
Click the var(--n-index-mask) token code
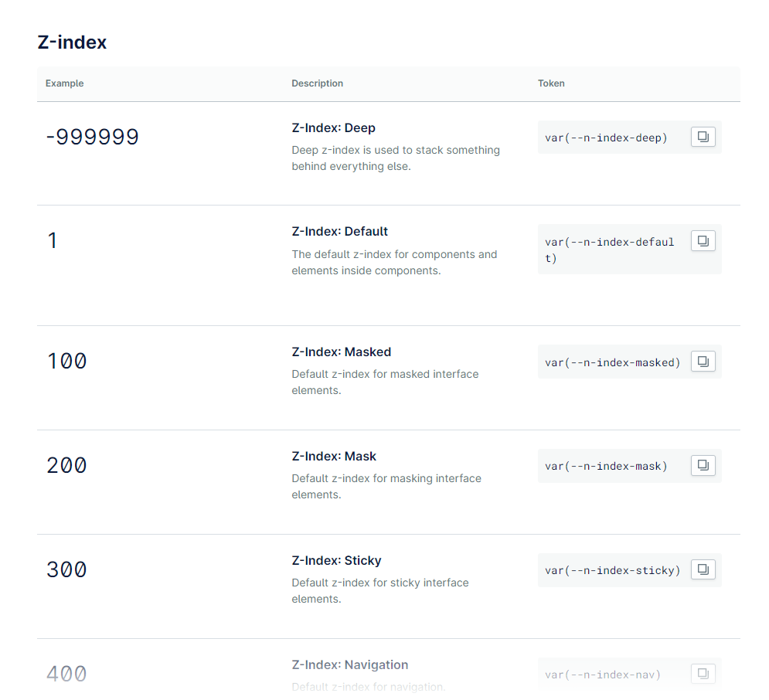point(605,466)
